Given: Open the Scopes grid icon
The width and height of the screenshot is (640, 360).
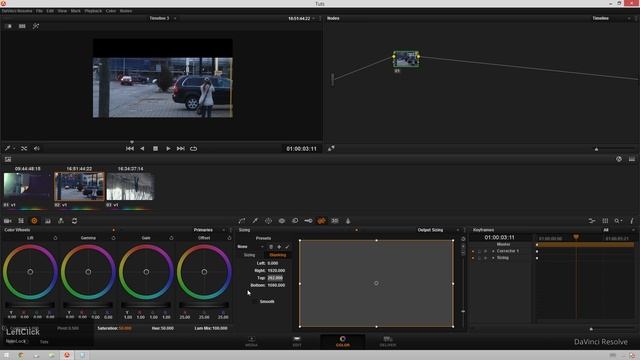Looking at the screenshot, I should click(605, 221).
